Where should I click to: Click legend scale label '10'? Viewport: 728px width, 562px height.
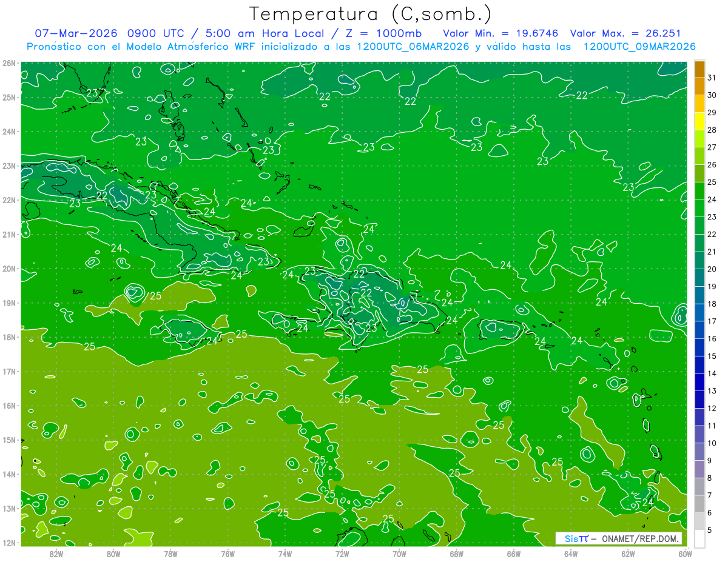click(712, 443)
